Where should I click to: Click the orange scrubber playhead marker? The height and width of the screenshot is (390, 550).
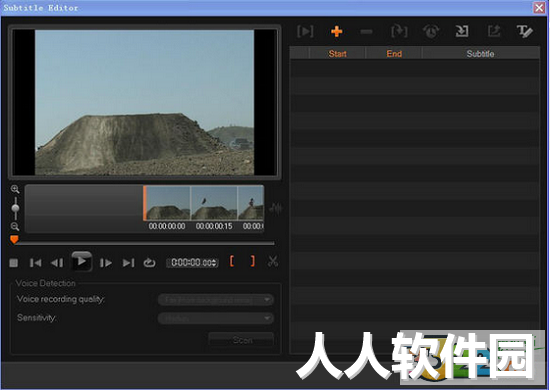pyautogui.click(x=14, y=240)
